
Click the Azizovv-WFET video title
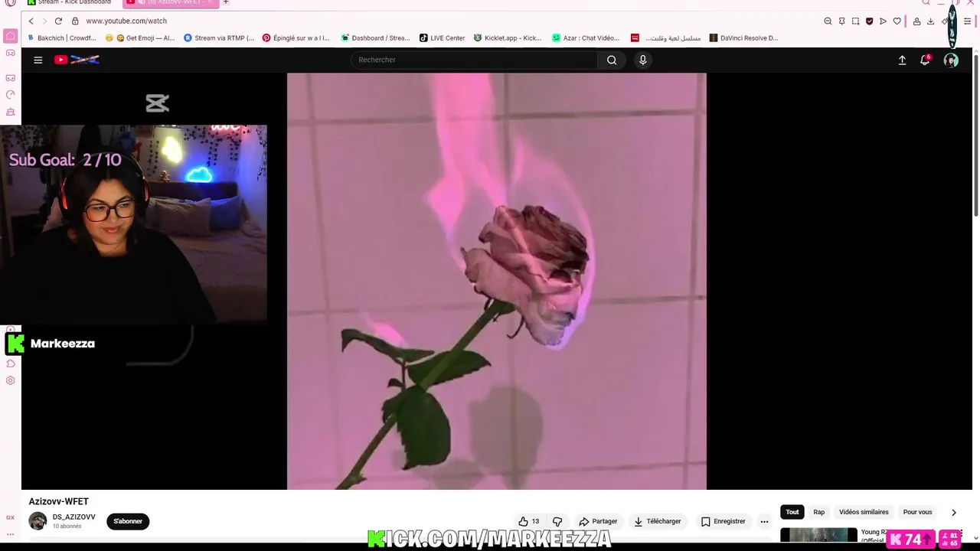(59, 501)
